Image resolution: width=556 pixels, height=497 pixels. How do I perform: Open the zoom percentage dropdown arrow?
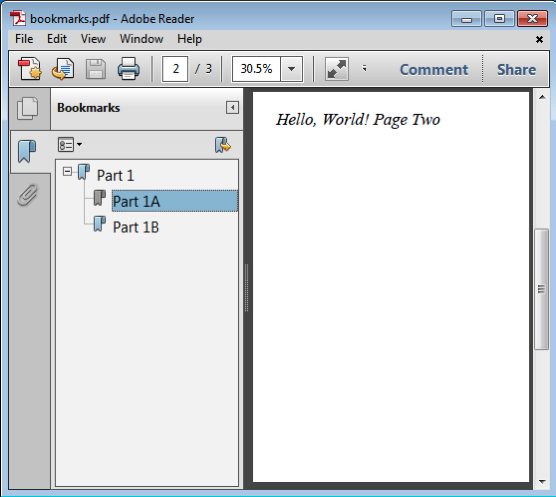tap(291, 69)
